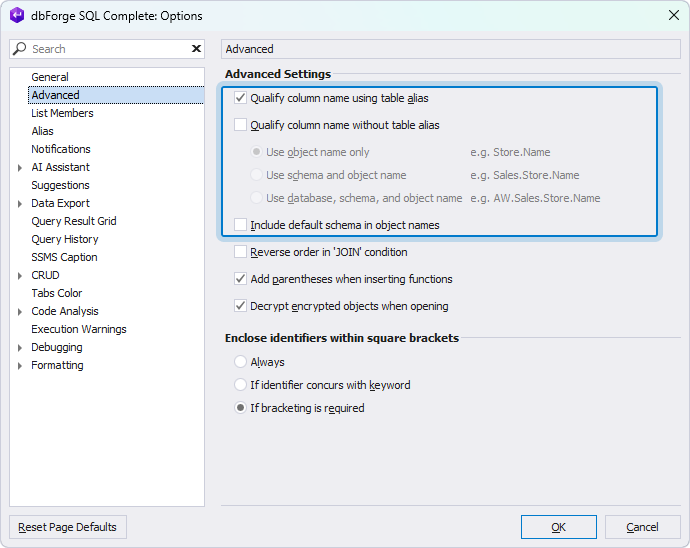This screenshot has height=548, width=690.
Task: Click the Advanced page title bar
Action: 451,49
